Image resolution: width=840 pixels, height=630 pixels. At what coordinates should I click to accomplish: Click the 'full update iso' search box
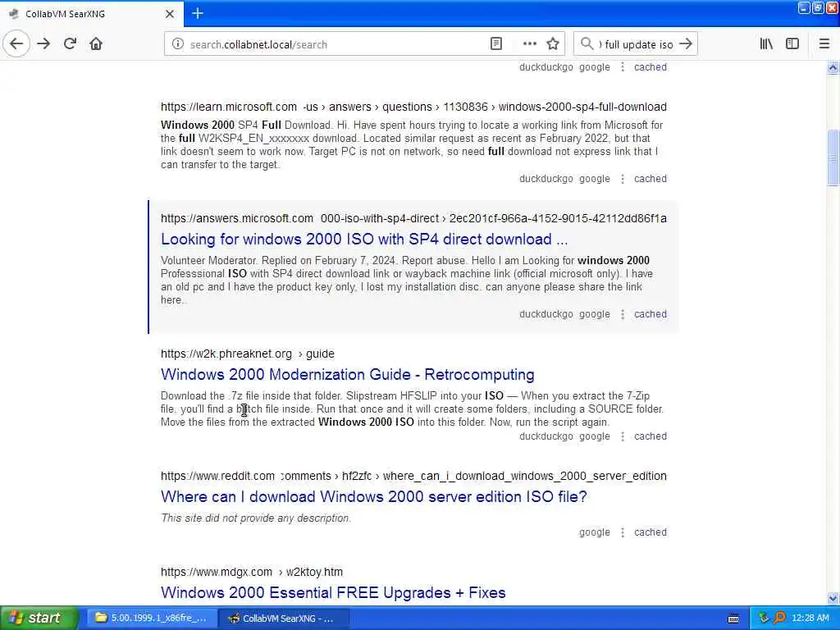636,44
